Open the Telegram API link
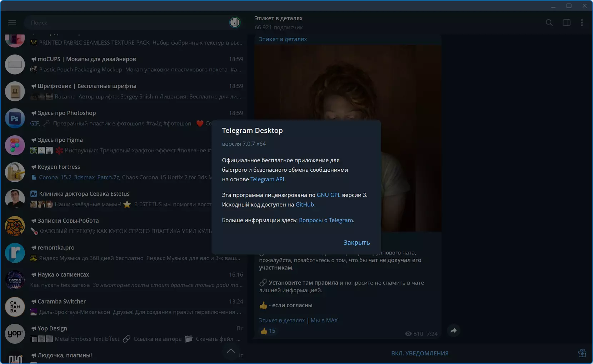The width and height of the screenshot is (593, 364). point(267,179)
